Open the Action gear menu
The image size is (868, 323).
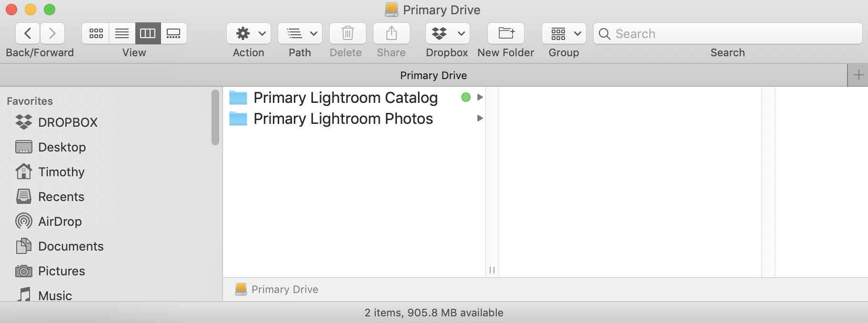(x=249, y=33)
